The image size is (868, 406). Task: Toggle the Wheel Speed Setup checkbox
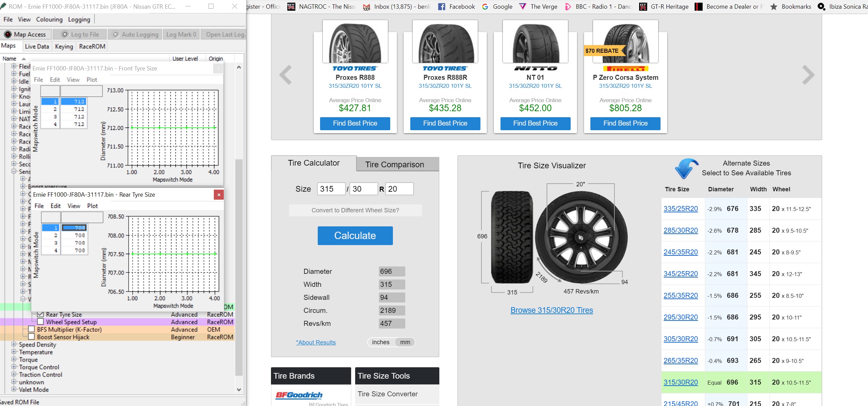click(40, 322)
